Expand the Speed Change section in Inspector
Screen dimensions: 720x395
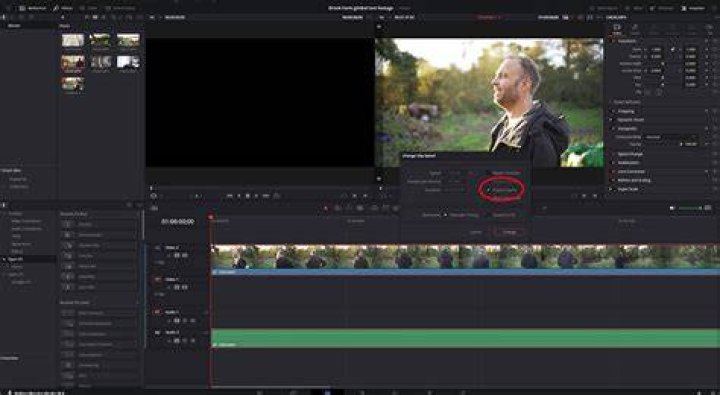630,154
